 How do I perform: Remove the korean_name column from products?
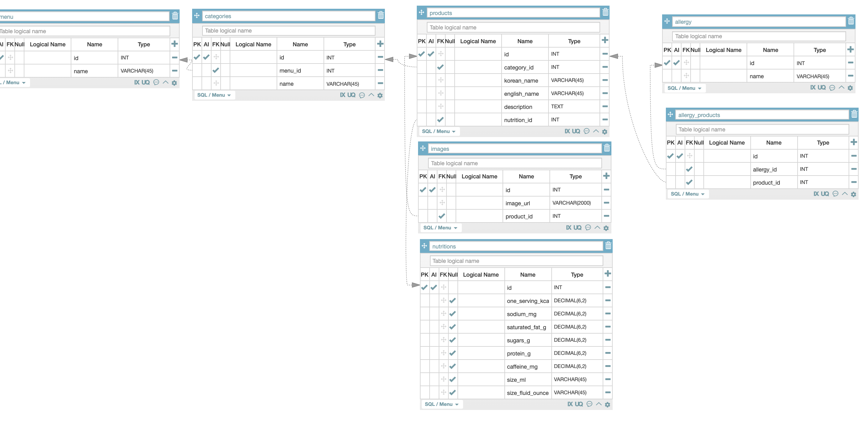pos(605,80)
